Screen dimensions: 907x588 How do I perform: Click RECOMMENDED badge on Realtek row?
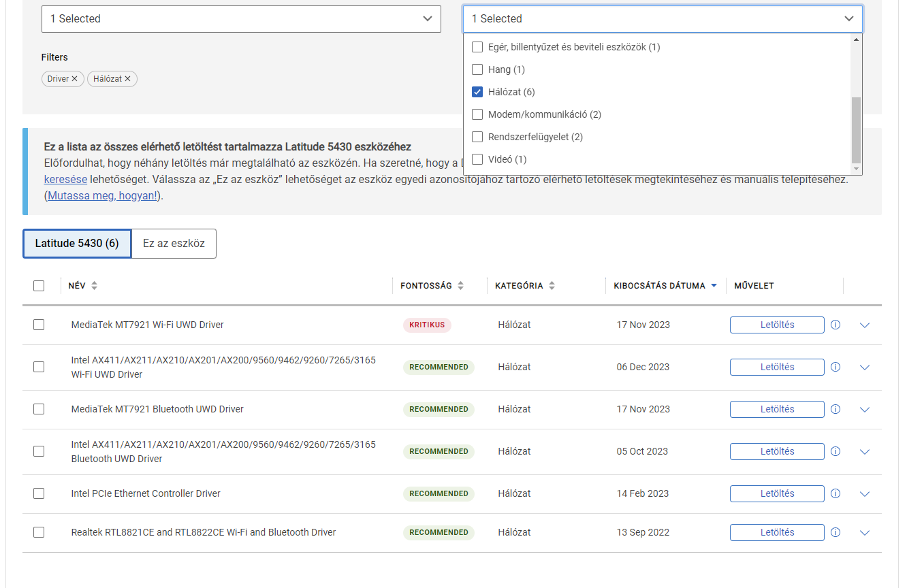point(439,532)
